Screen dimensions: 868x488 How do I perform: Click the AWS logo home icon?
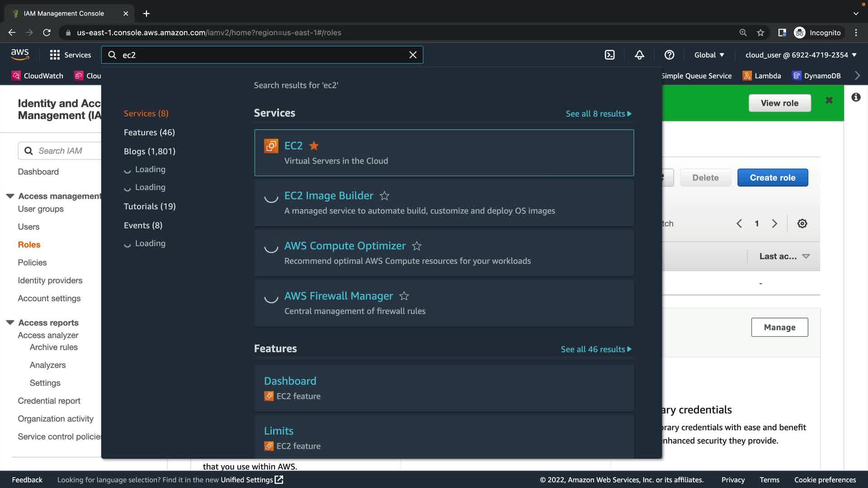[x=20, y=55]
